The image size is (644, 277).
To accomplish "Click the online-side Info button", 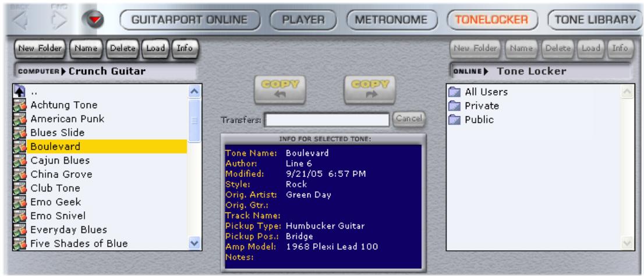I will tap(621, 48).
